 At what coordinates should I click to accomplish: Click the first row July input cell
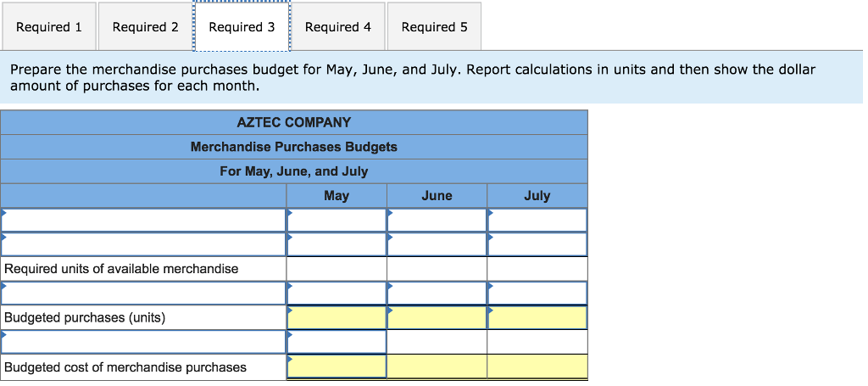537,221
